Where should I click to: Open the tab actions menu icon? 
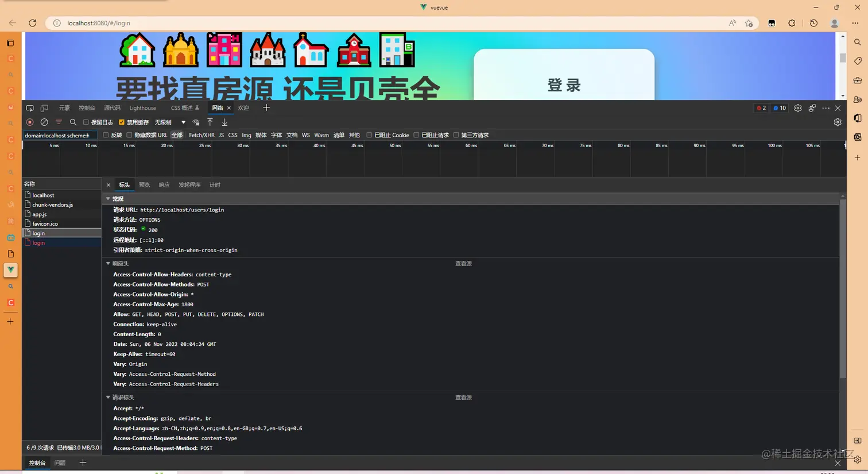(10, 43)
